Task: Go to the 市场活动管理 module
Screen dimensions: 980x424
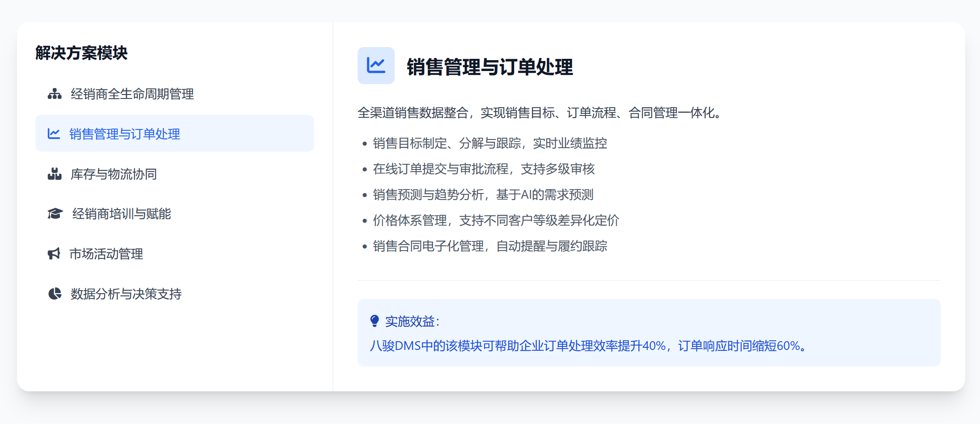Action: coord(106,254)
